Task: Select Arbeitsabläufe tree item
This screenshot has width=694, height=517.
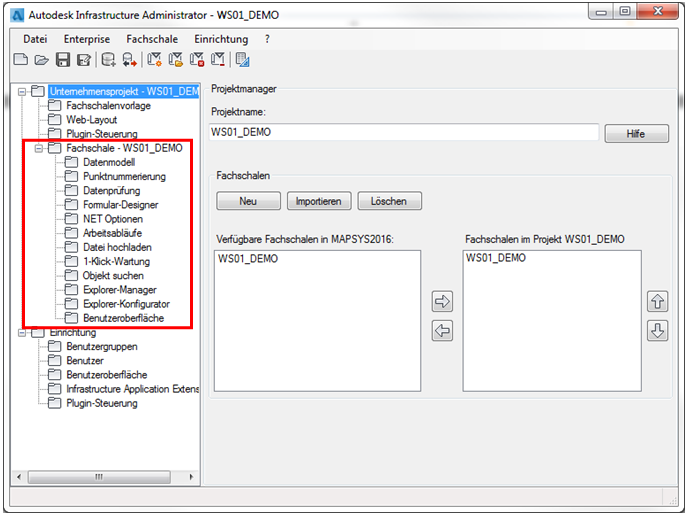Action: point(112,233)
